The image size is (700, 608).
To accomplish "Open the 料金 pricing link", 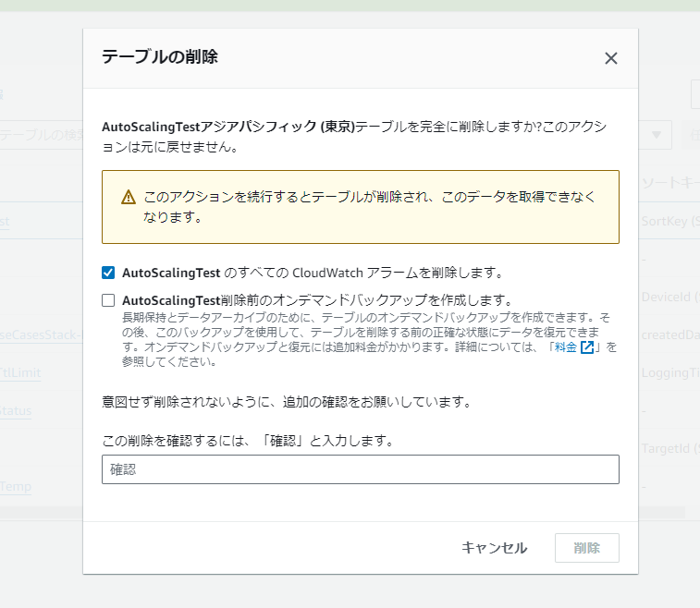I will [x=566, y=347].
